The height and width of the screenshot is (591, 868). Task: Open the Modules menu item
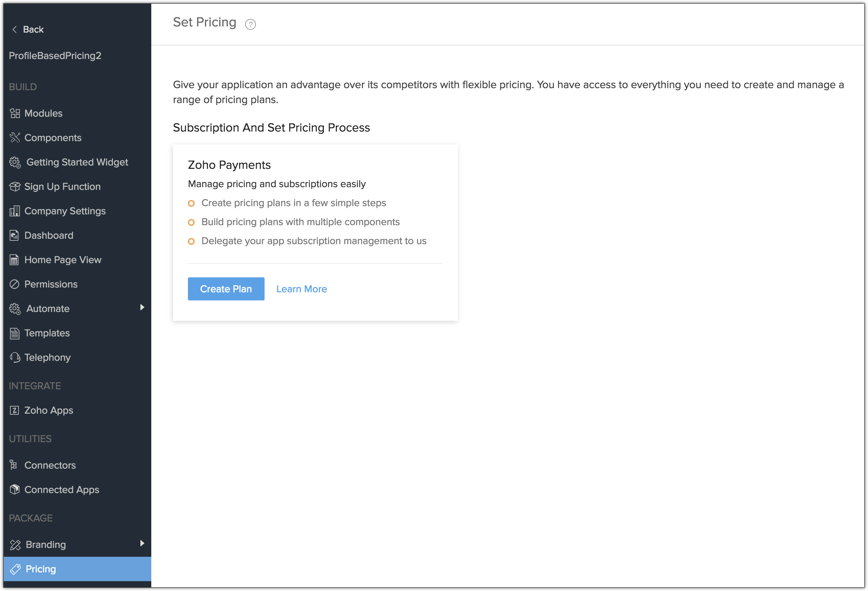pos(77,113)
